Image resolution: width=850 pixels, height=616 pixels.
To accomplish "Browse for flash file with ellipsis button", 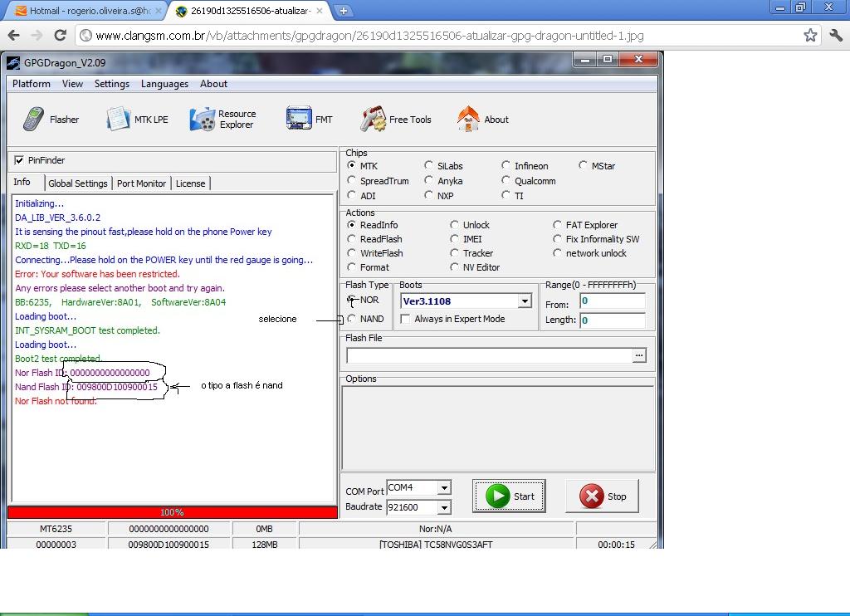I will 639,355.
